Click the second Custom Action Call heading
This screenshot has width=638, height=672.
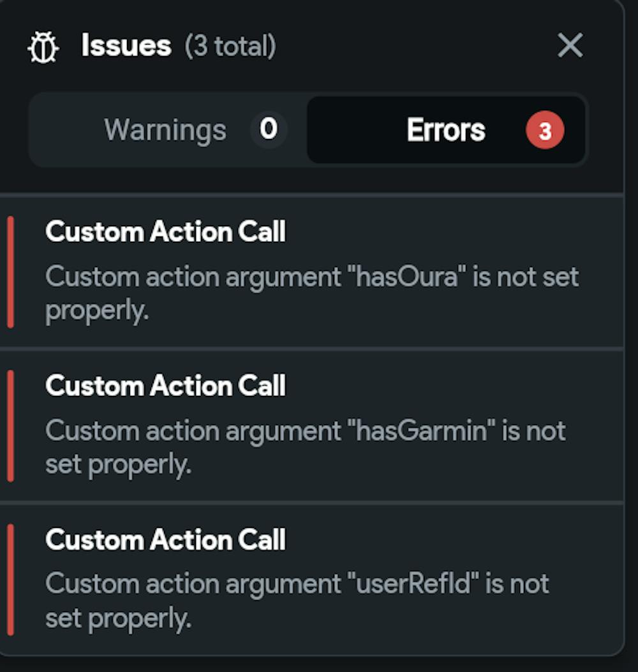(x=165, y=386)
